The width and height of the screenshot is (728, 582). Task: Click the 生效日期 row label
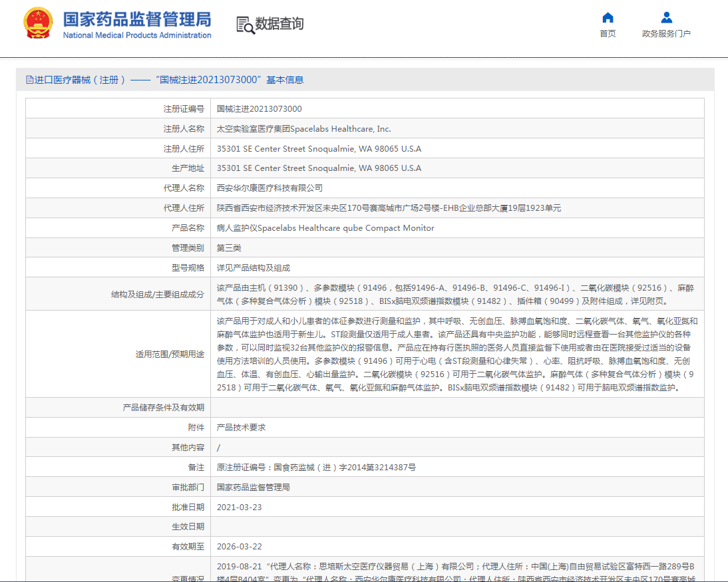click(188, 527)
